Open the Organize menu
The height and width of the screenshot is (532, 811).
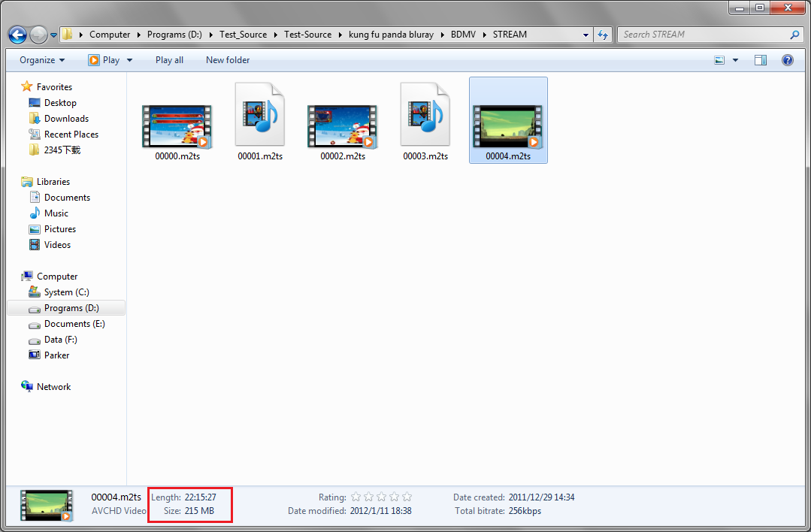[42, 60]
